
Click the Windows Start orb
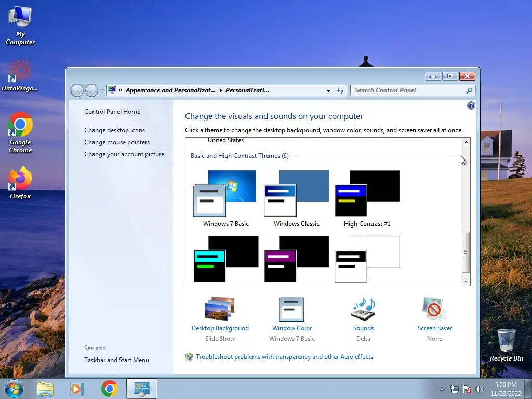click(14, 389)
